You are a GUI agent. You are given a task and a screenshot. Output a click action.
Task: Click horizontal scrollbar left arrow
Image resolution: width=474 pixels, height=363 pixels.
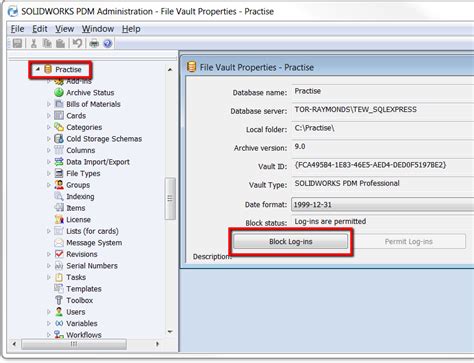click(x=14, y=344)
